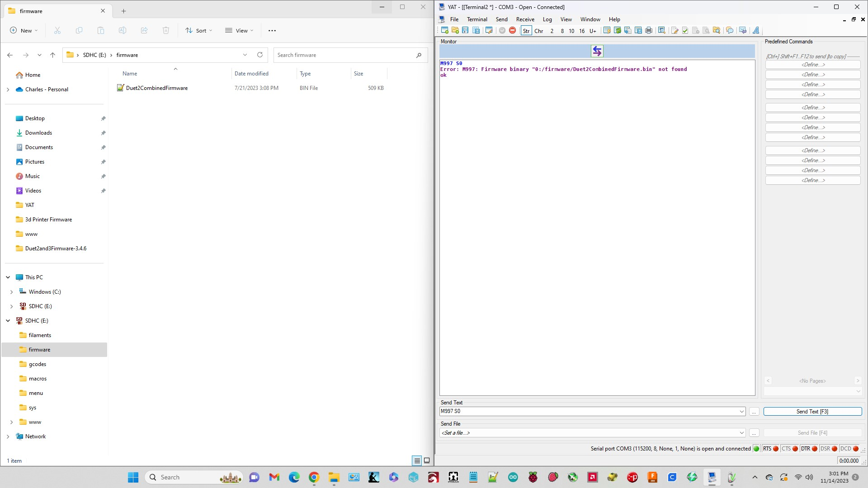
Task: Click bidirectional arrows icon above YAT monitor
Action: pos(597,51)
